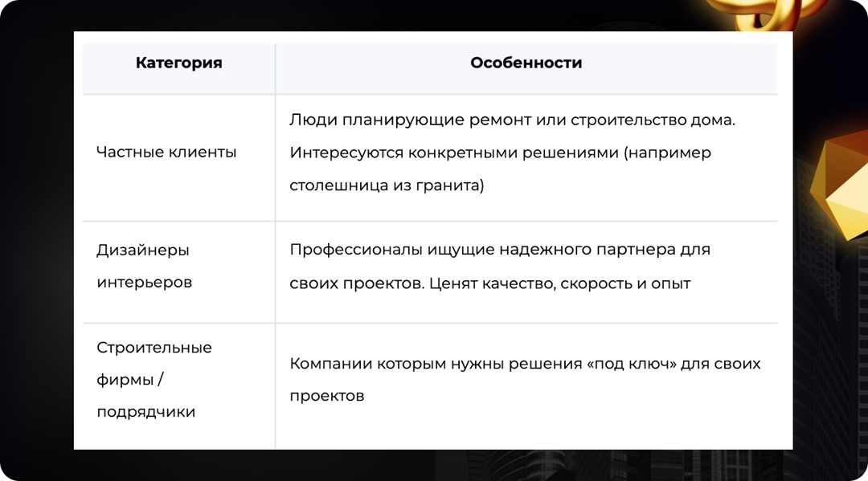Click line starting with Люди планирующие ремонт

pyautogui.click(x=513, y=120)
